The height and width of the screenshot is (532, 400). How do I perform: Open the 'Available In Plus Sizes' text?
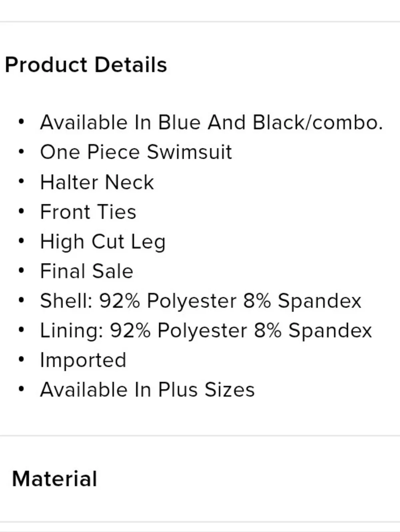[147, 390]
